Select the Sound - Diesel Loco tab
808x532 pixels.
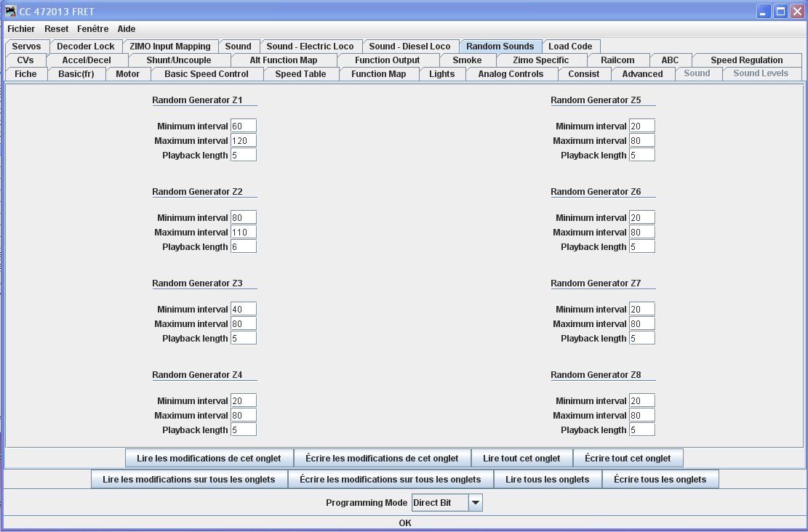[x=409, y=47]
